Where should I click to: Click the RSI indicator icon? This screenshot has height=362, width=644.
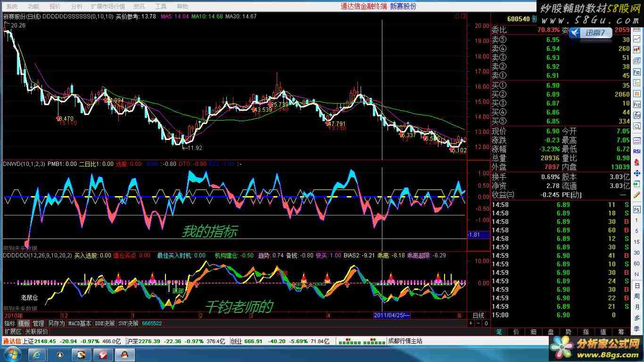[637, 151]
